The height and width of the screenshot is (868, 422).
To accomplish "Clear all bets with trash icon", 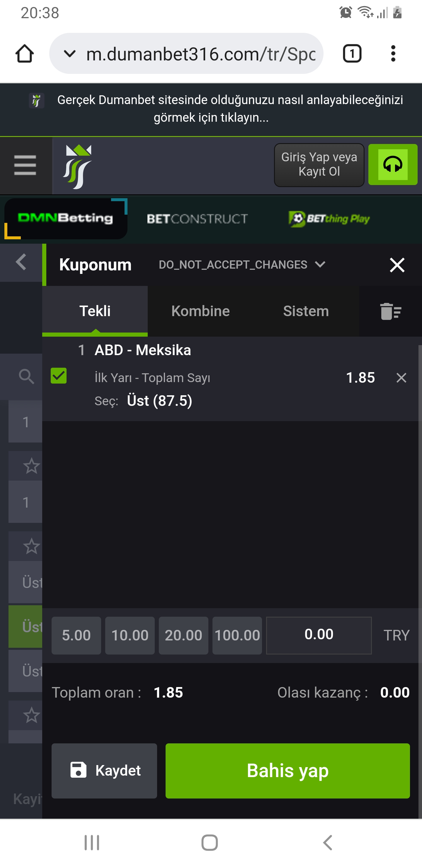I will pos(390,311).
